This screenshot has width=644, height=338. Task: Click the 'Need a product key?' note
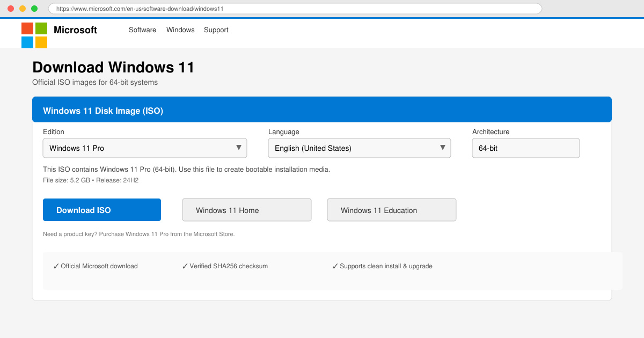[x=138, y=234]
